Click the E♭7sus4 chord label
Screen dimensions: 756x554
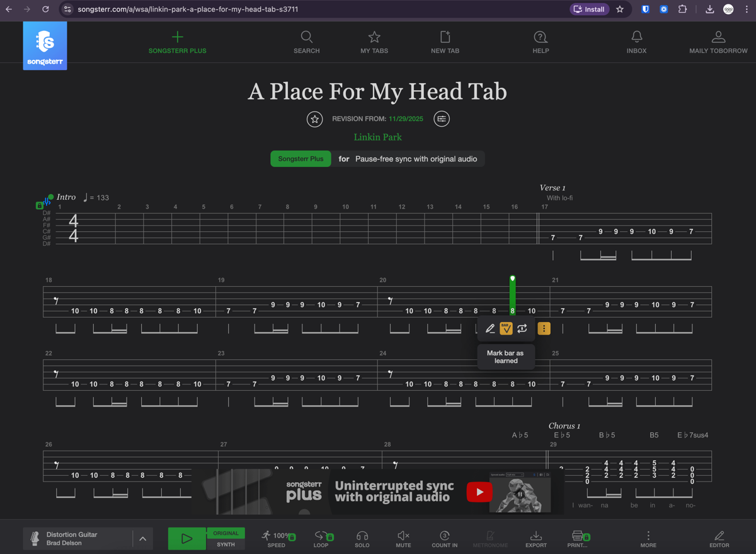[692, 435]
